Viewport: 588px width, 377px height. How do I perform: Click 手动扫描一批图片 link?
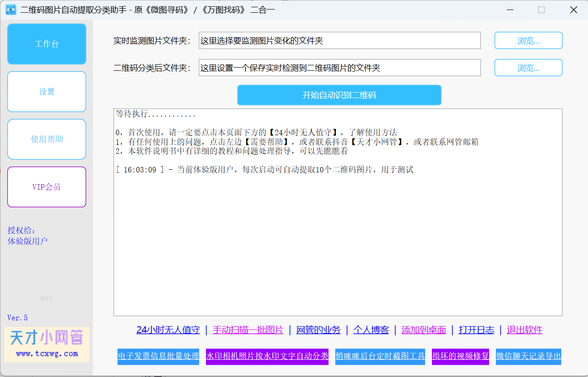coord(248,330)
